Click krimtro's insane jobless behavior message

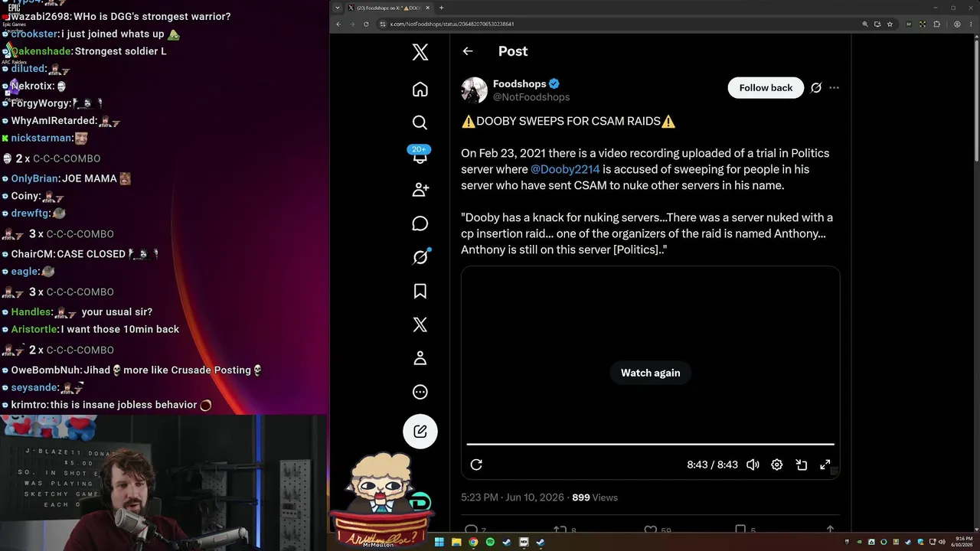pyautogui.click(x=106, y=404)
